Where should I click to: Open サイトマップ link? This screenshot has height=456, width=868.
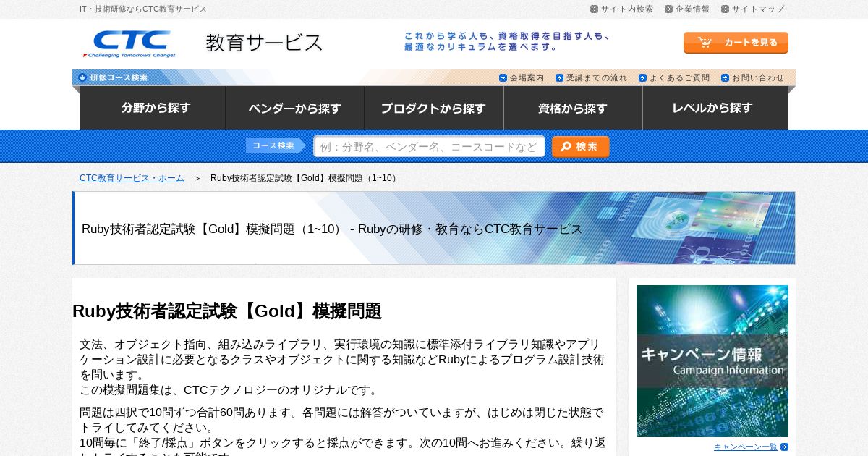click(758, 9)
